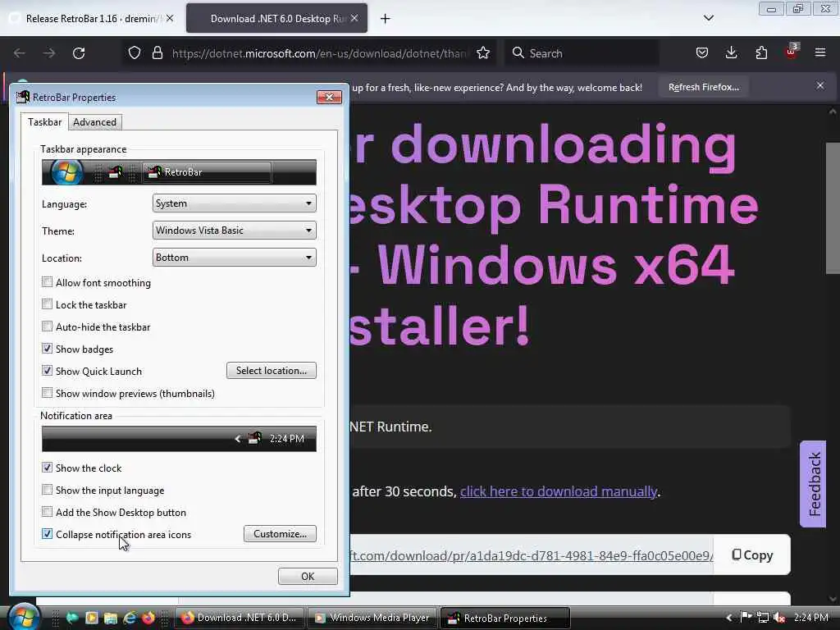840x630 pixels.
Task: Open the List all tabs chevron
Action: [x=708, y=18]
